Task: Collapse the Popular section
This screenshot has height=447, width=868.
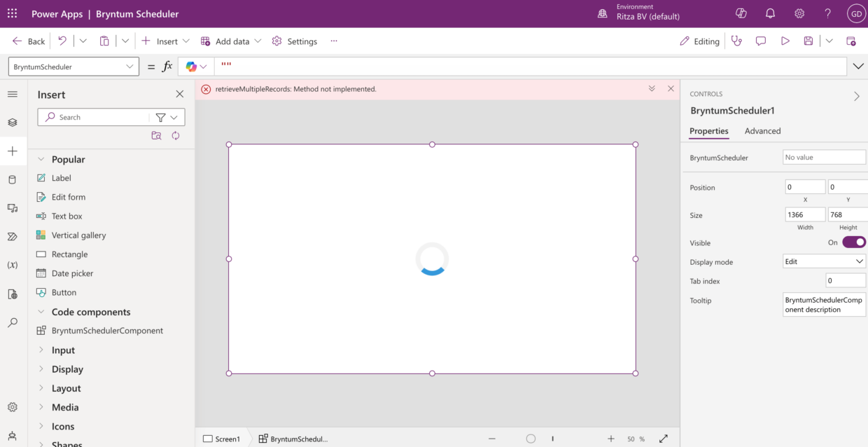Action: 41,159
